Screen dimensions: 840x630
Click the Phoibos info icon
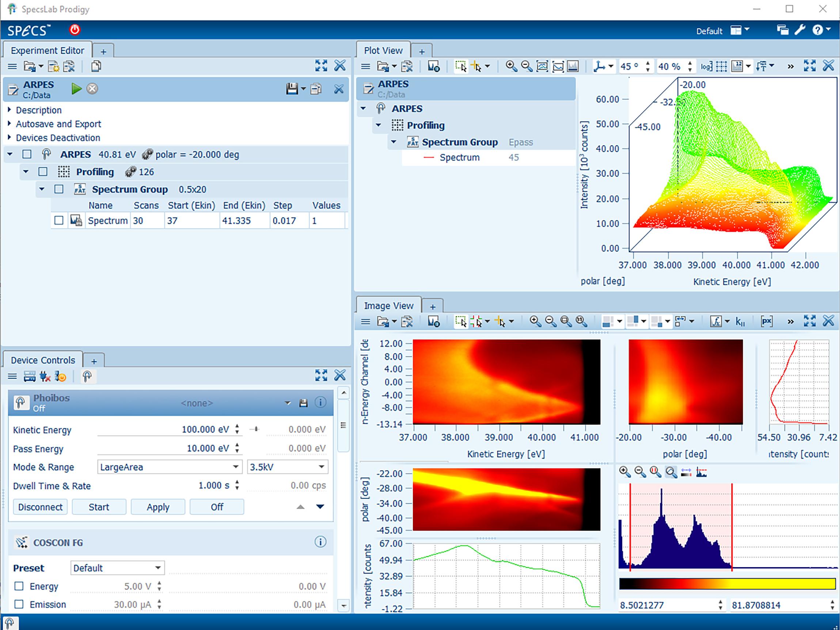[320, 402]
